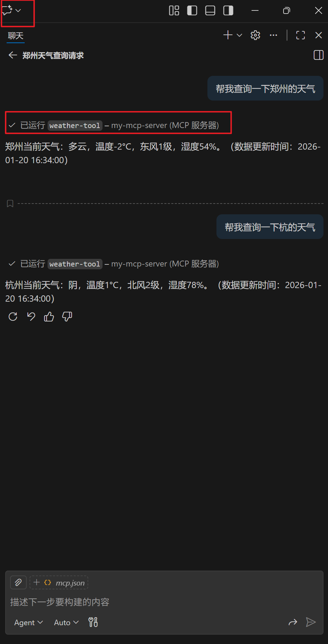
Task: Go back from 郑州天气查询请求 session
Action: pyautogui.click(x=13, y=55)
